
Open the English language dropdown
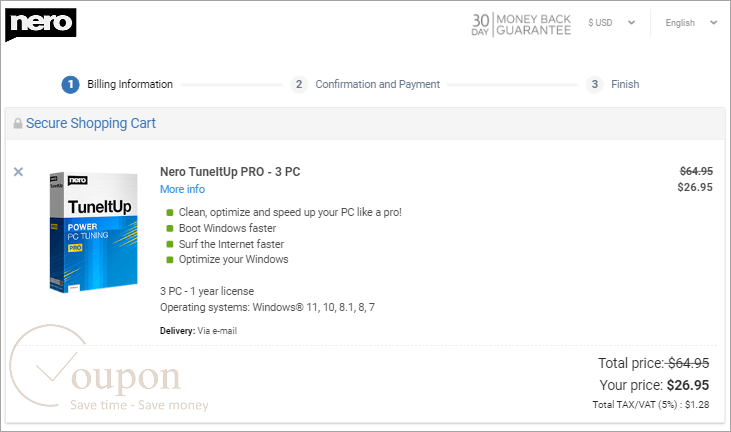(x=691, y=22)
